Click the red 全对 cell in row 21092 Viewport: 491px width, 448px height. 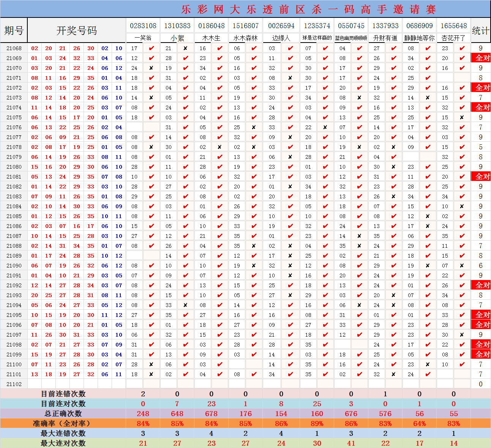tap(481, 285)
